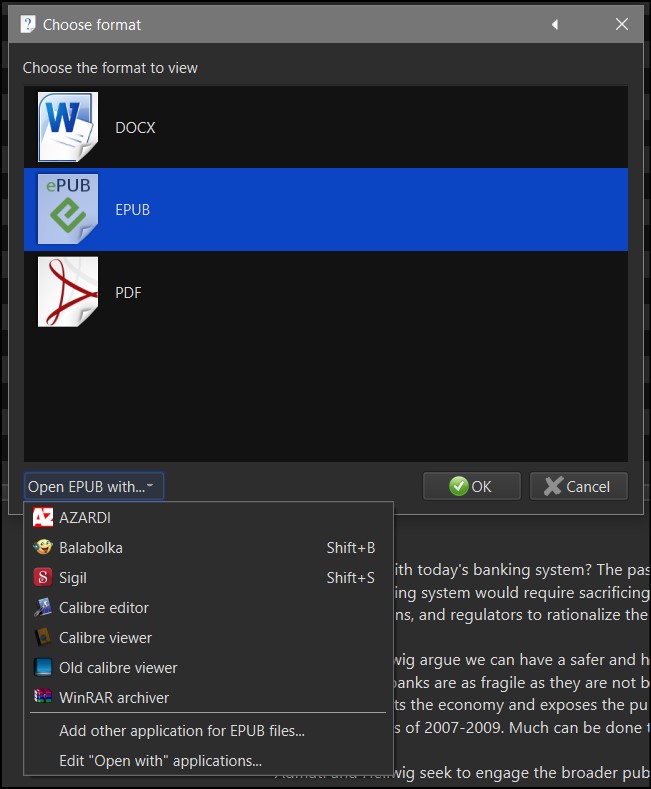Click the gray X on Cancel

[x=553, y=486]
